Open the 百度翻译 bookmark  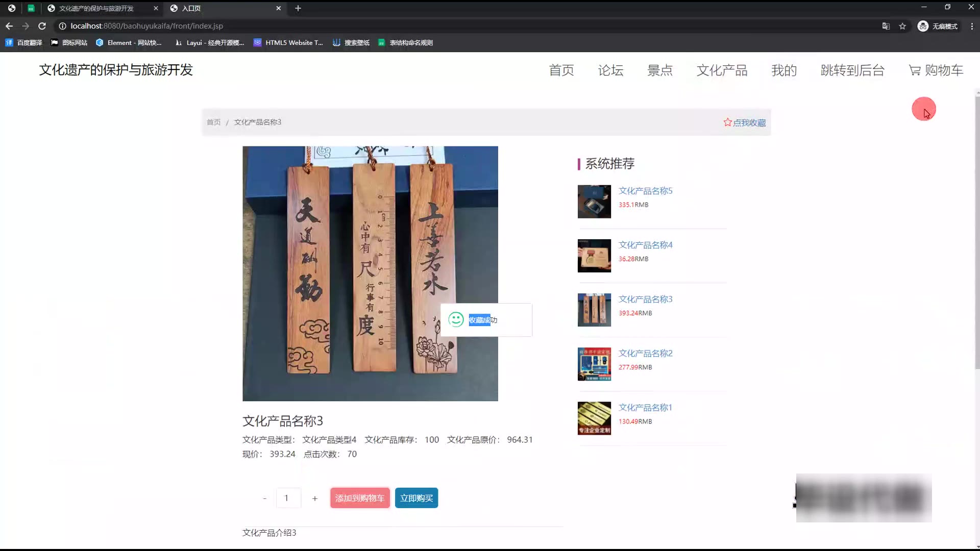click(23, 43)
